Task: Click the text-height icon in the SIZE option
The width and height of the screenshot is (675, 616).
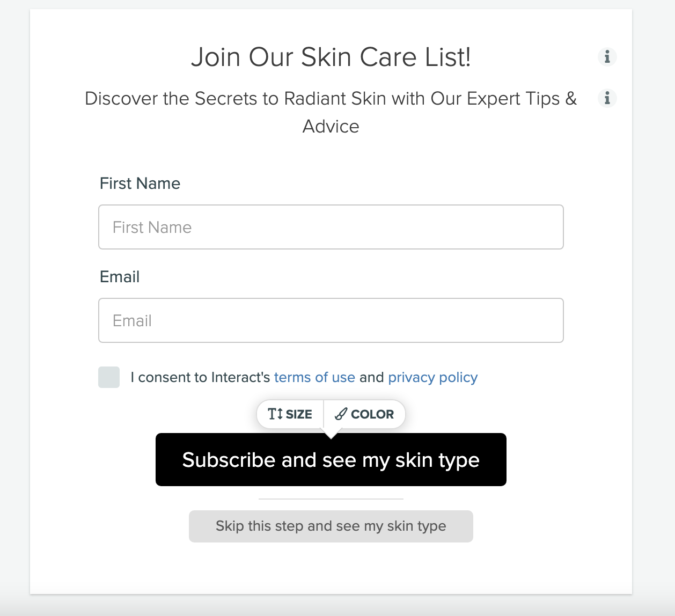Action: tap(275, 414)
